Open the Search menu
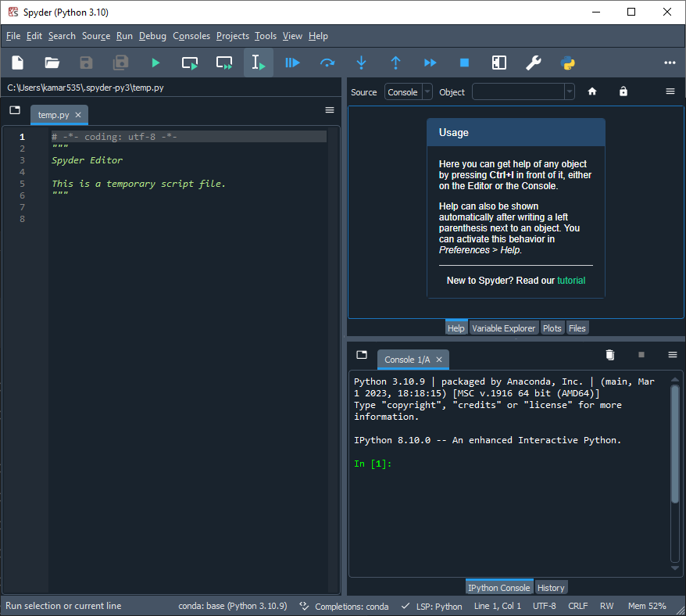Viewport: 686px width, 616px height. click(x=62, y=36)
